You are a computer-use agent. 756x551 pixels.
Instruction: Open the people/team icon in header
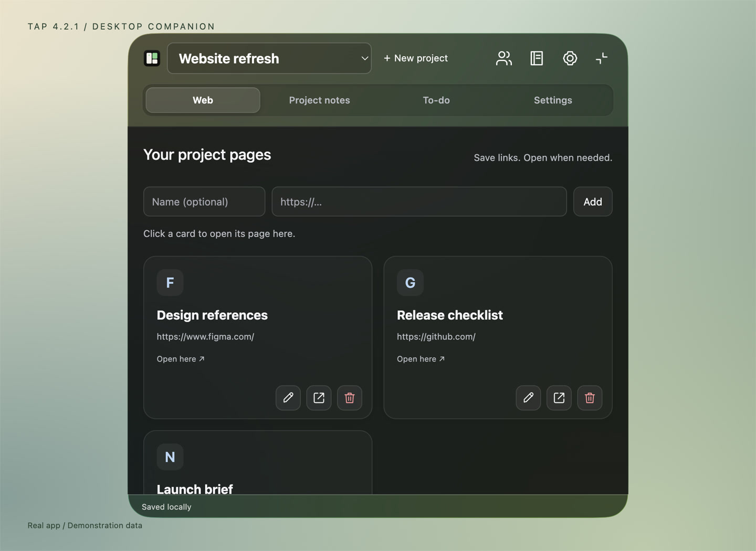(504, 58)
